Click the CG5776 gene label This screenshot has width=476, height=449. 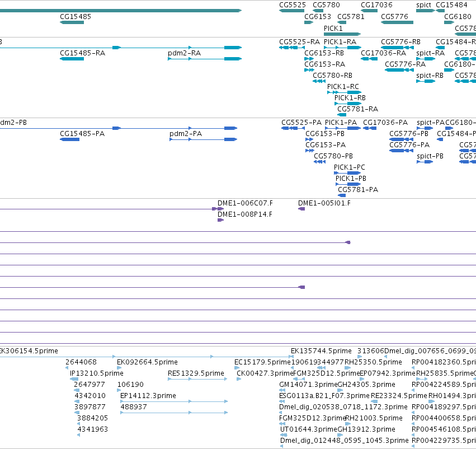pos(394,17)
